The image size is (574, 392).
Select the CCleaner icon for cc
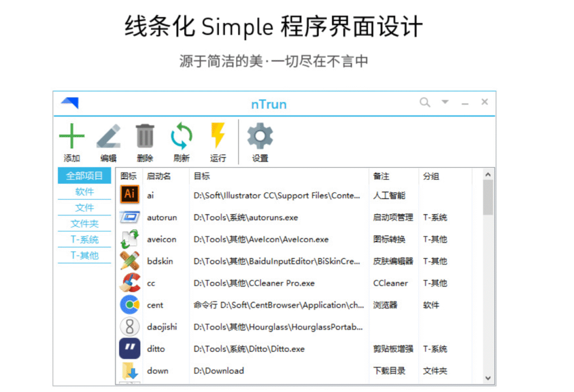[129, 283]
